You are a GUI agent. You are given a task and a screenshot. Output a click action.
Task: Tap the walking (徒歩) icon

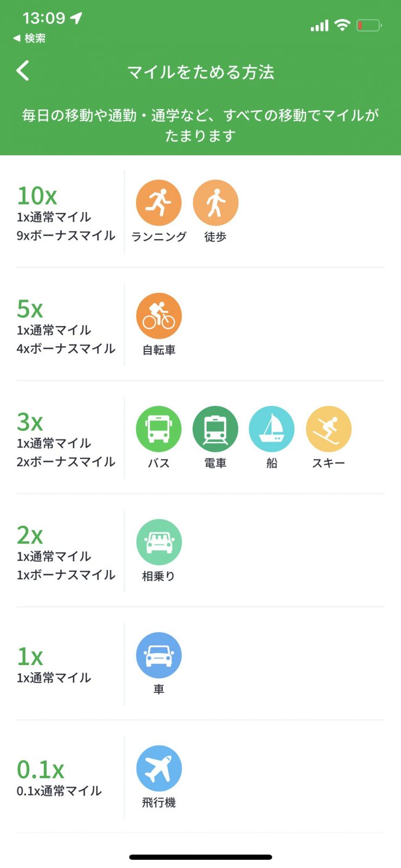point(215,203)
